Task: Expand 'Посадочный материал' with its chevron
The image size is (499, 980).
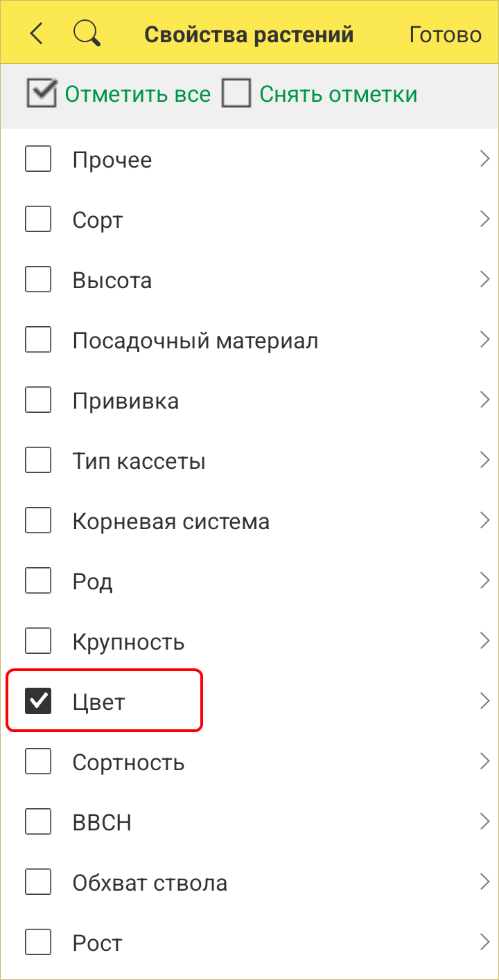Action: pos(484,339)
